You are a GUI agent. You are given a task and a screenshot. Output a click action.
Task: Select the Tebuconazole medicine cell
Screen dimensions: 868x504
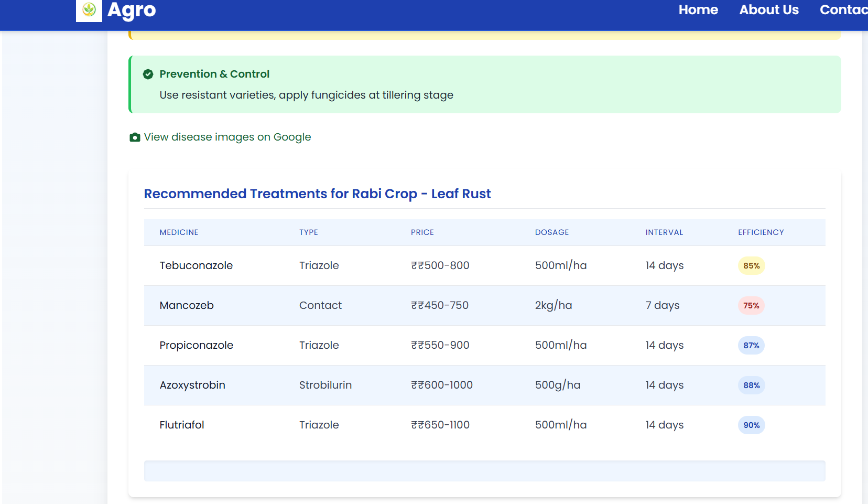(x=196, y=266)
